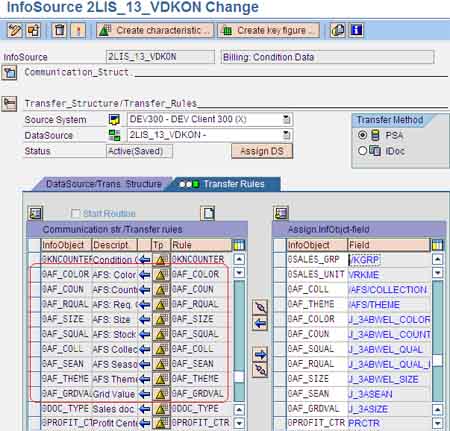Viewport: 450px width, 431px height.
Task: Click the 0AF_RQUAL rule cell in left table
Action: pyautogui.click(x=200, y=305)
